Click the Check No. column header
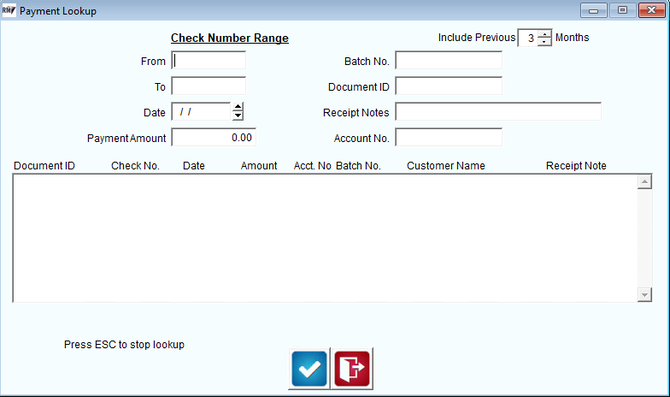 [x=135, y=166]
